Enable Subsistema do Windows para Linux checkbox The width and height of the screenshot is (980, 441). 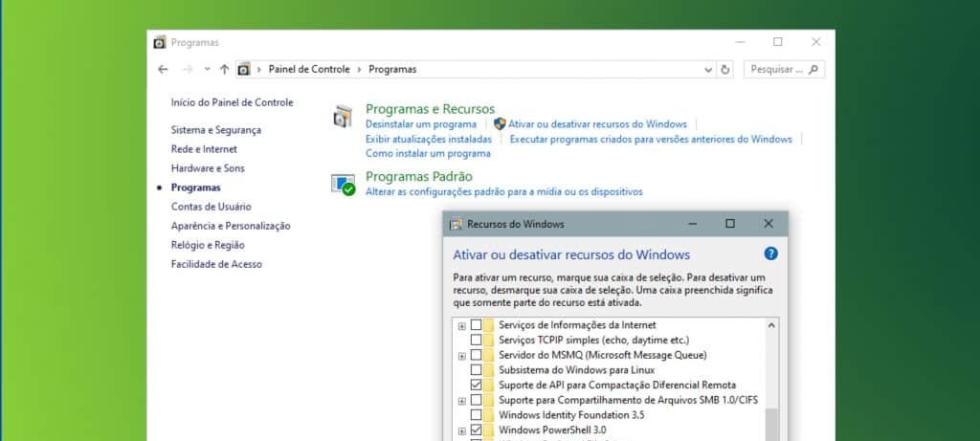coord(477,369)
